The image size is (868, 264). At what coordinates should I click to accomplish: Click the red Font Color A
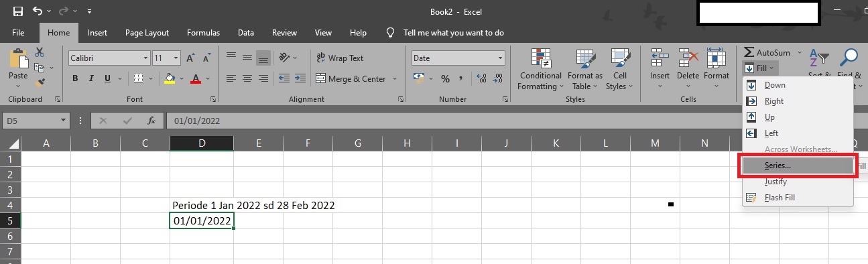[196, 79]
